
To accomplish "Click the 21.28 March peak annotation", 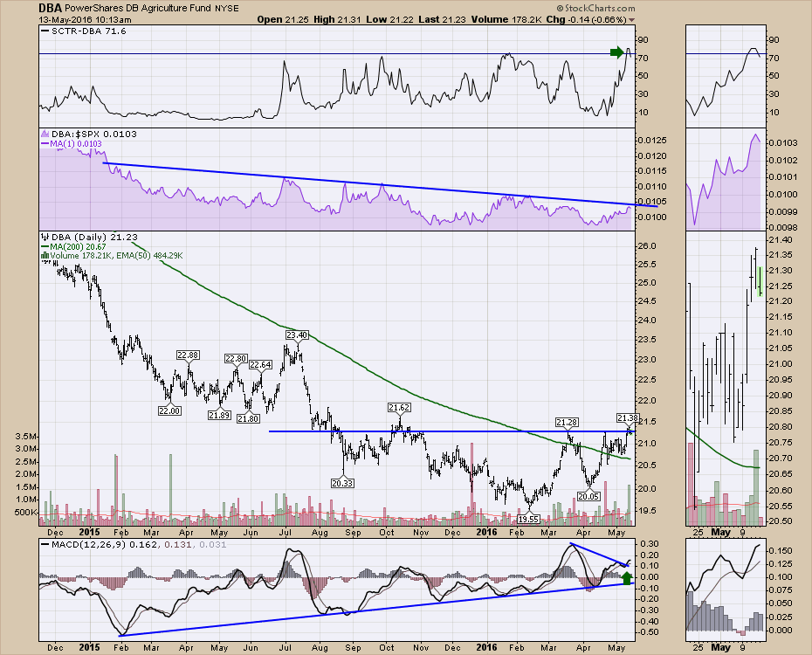I will (567, 423).
